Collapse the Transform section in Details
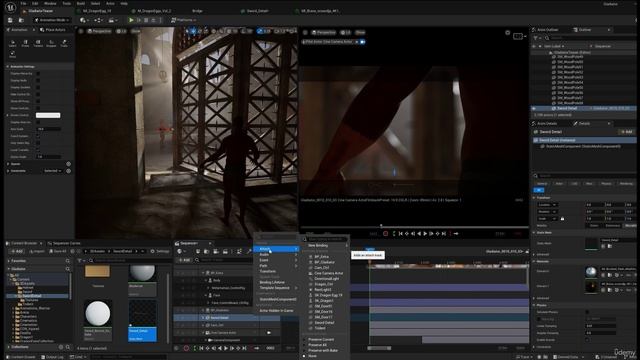This screenshot has width=640, height=360. coord(534,198)
